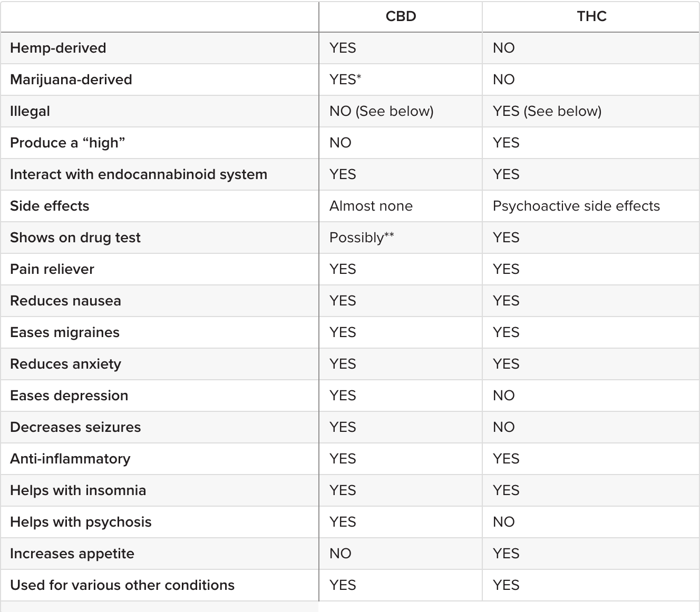This screenshot has height=612, width=700.
Task: Select Used for various other conditions label
Action: pyautogui.click(x=122, y=585)
